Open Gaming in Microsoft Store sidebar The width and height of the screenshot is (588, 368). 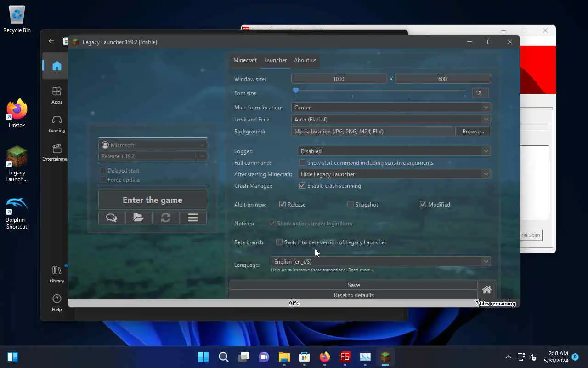[57, 124]
